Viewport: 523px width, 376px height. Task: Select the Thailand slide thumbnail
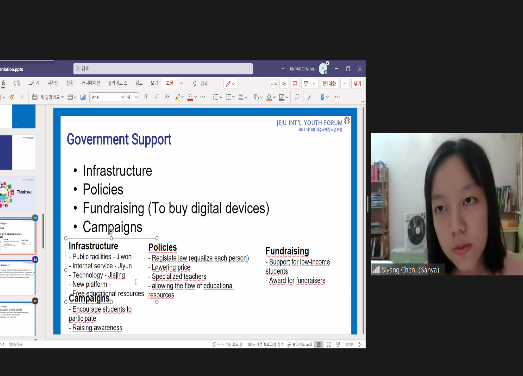18,193
